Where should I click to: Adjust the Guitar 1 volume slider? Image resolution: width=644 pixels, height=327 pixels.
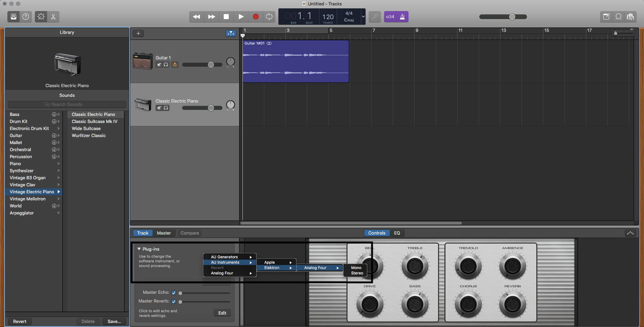211,65
